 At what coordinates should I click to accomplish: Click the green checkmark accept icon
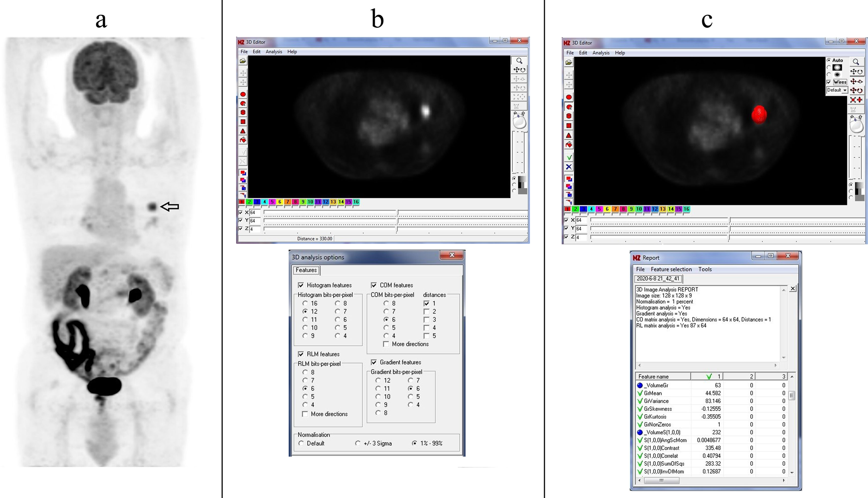569,157
